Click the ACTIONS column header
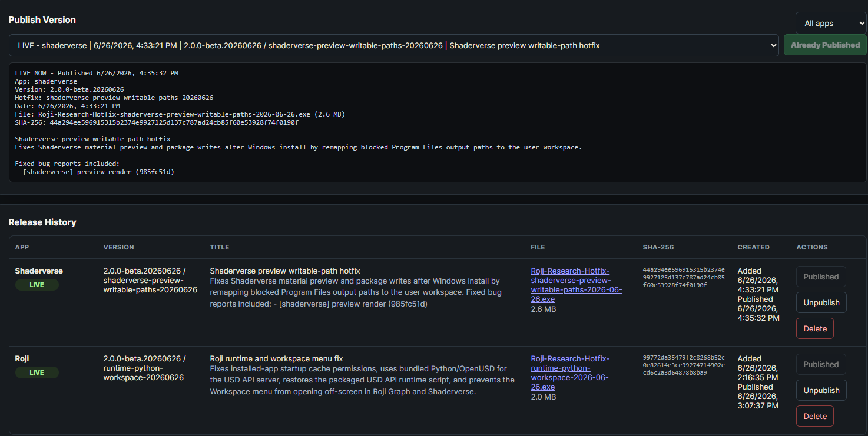This screenshot has height=436, width=868. 812,247
